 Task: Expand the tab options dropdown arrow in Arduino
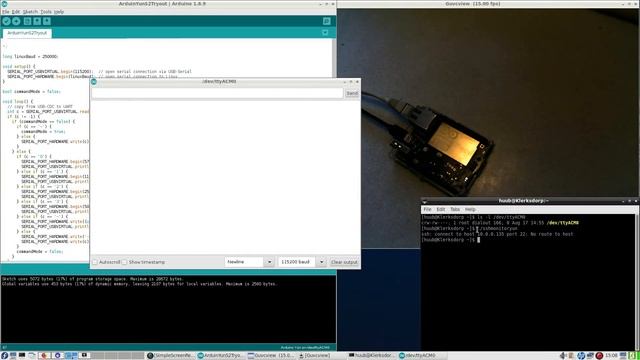pyautogui.click(x=325, y=33)
